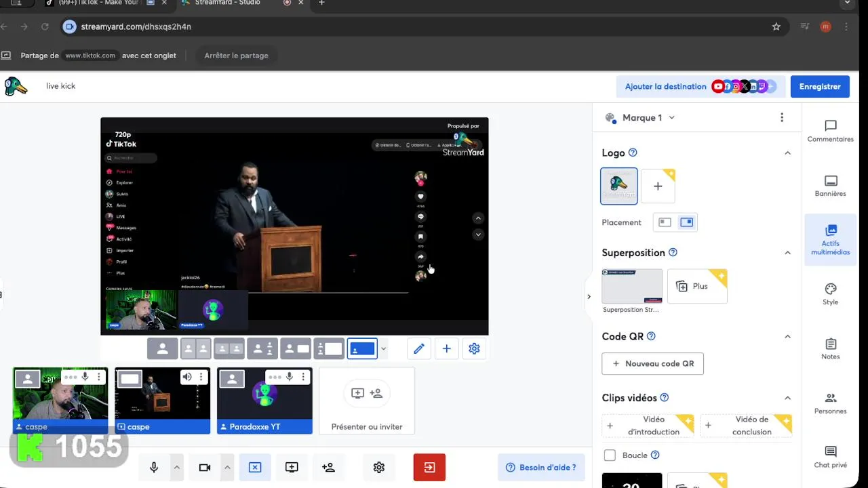
Task: Open options menu on caspe screen share tile
Action: coord(201,377)
